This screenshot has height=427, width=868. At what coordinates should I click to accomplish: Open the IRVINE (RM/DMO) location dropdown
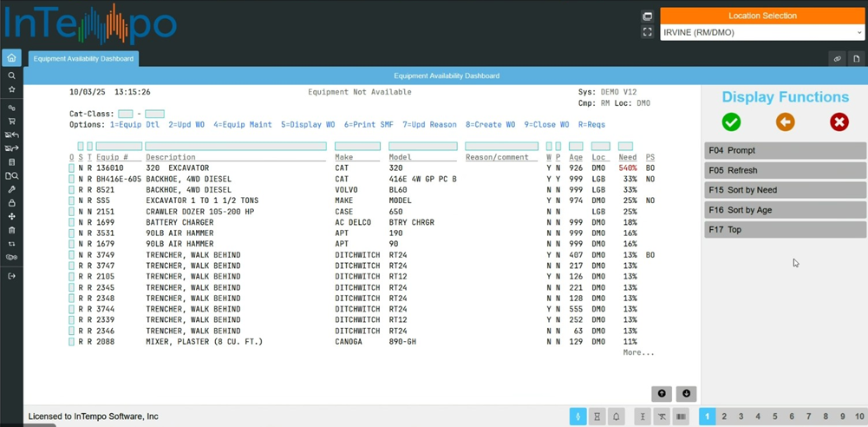(761, 33)
